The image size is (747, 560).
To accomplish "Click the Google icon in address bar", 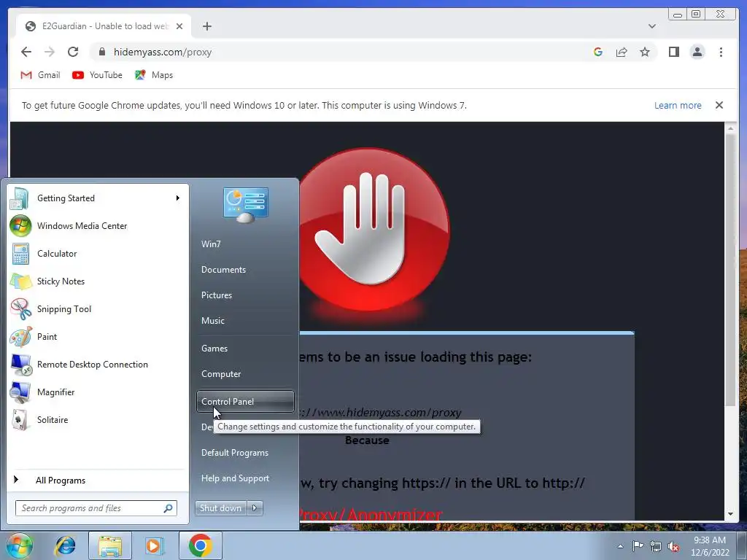I will (598, 52).
